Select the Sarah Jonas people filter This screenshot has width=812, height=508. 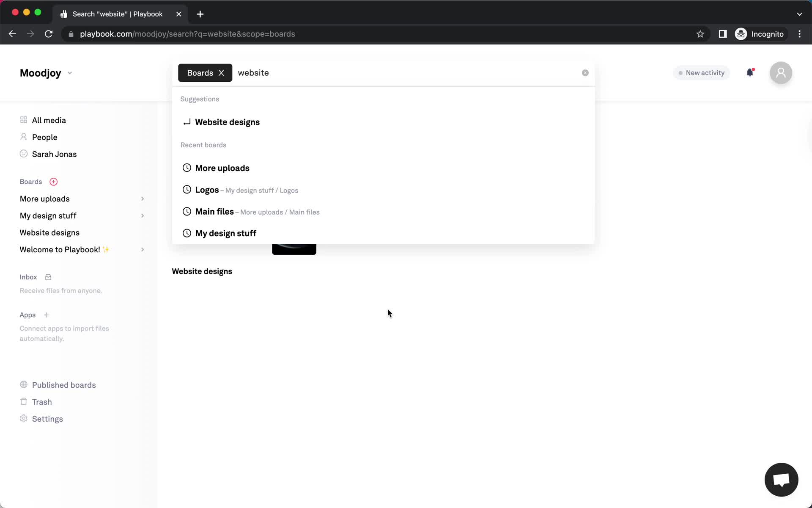click(x=54, y=154)
